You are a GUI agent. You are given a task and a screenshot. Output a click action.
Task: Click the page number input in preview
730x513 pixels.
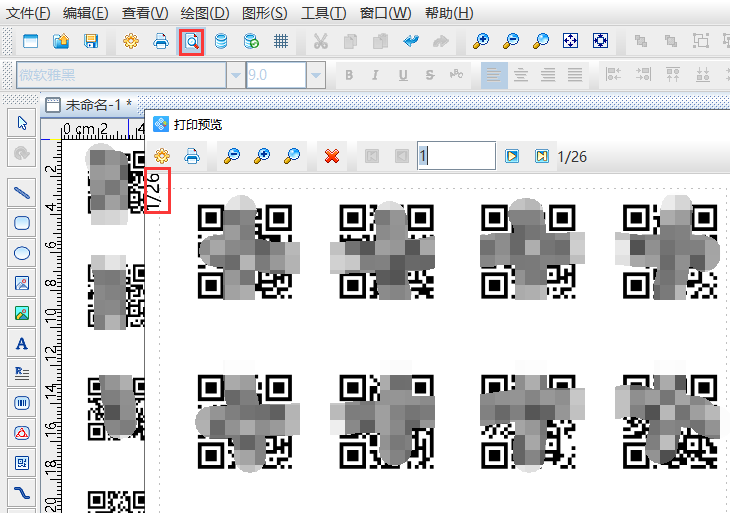tap(456, 155)
